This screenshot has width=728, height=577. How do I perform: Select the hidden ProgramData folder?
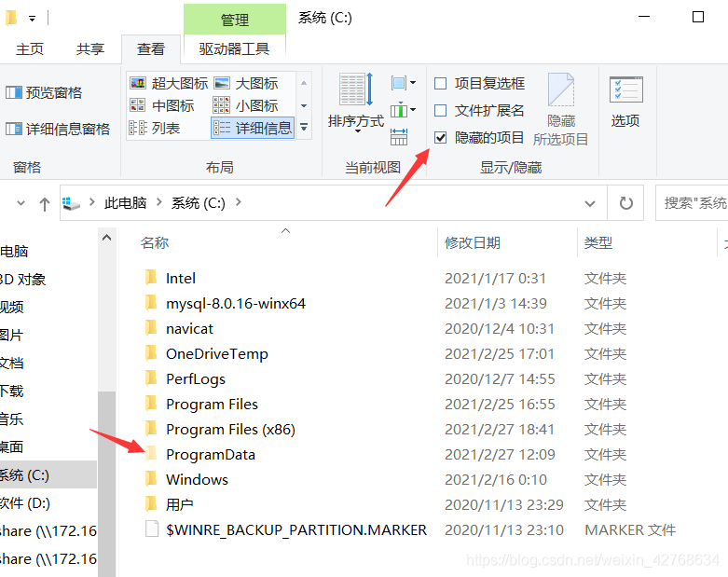(x=211, y=454)
